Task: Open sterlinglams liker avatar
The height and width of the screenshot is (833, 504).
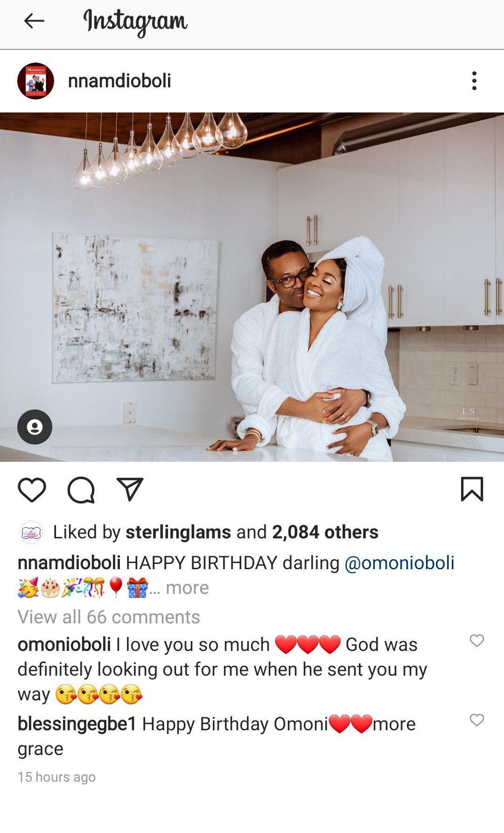Action: click(x=31, y=532)
